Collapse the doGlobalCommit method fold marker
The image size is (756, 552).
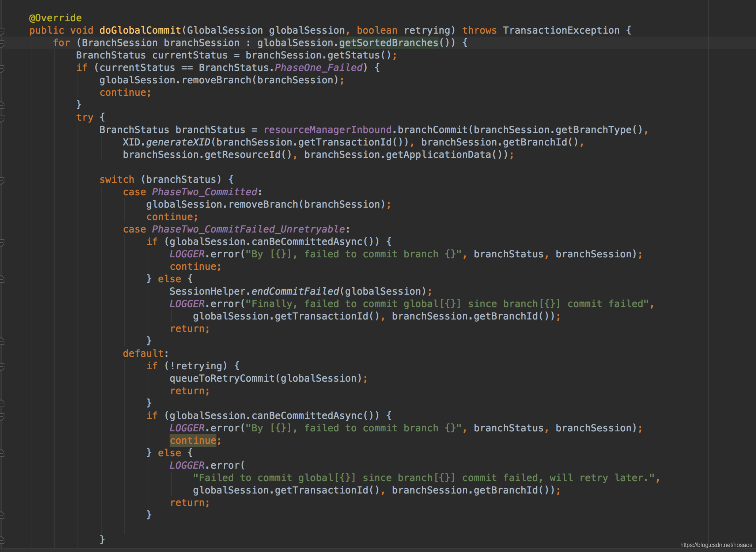[x=2, y=31]
